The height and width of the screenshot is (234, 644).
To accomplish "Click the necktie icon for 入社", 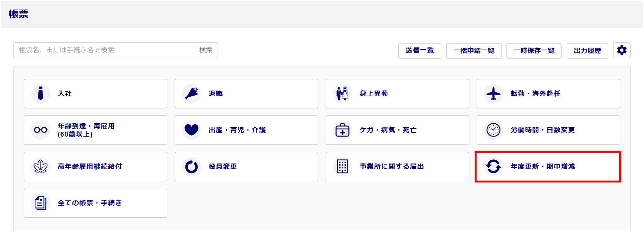I will pyautogui.click(x=41, y=94).
